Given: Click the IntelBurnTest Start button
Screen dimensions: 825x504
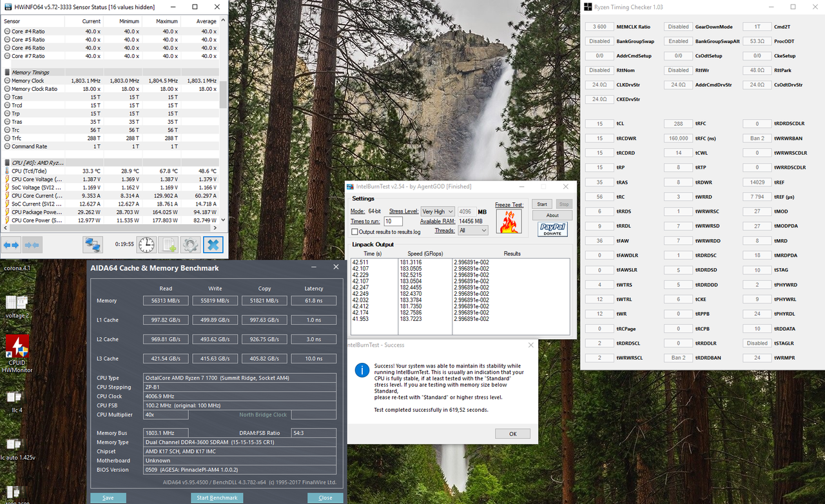Looking at the screenshot, I should tap(542, 204).
